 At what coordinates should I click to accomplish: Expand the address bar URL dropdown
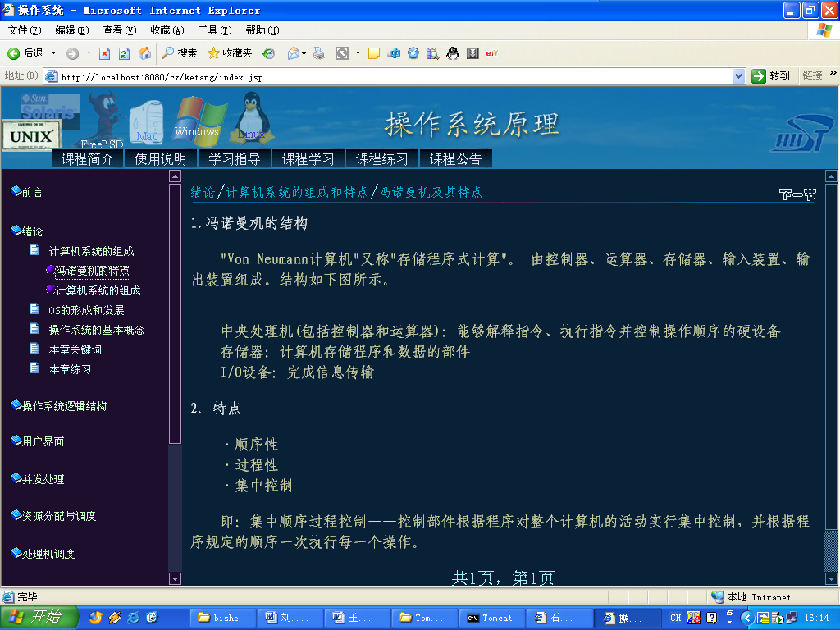pos(738,76)
